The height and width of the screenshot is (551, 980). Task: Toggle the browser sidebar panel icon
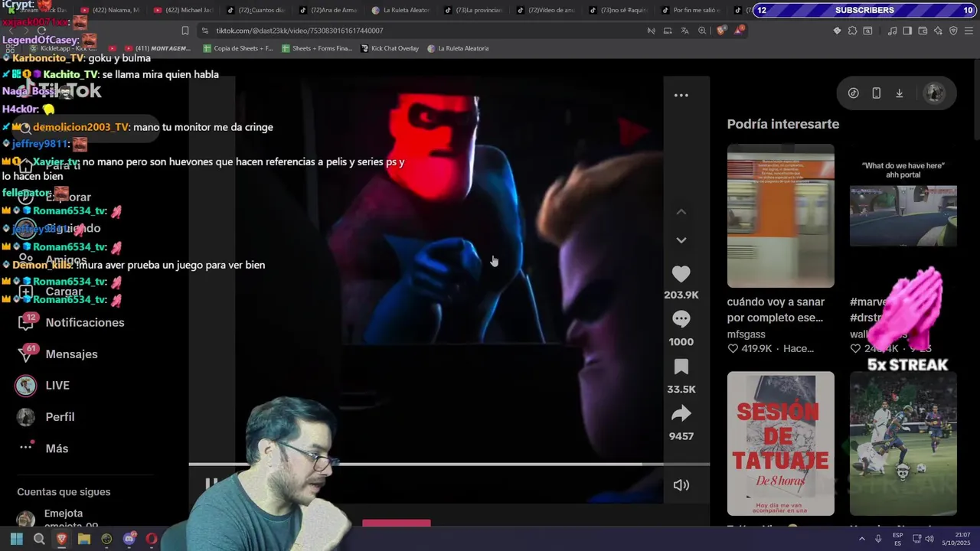[x=907, y=31]
